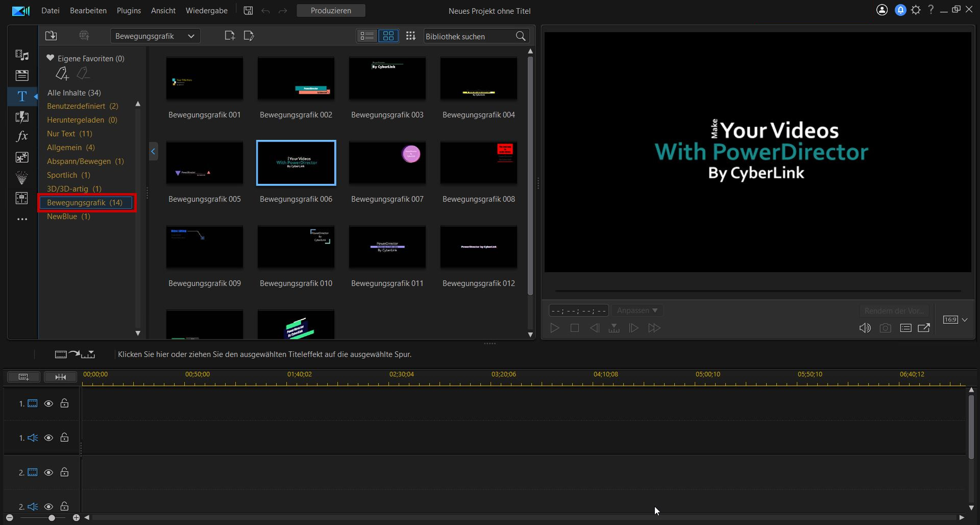
Task: Open the Media Room sidebar icon
Action: tap(22, 55)
